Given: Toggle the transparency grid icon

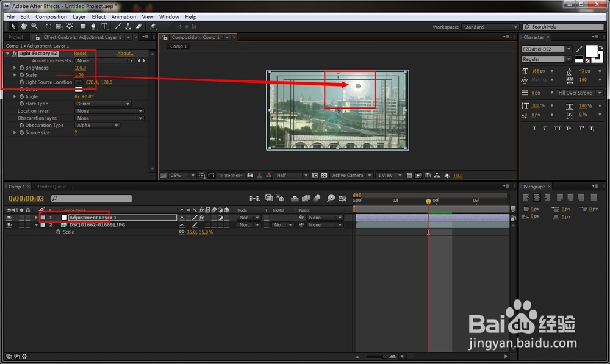Looking at the screenshot, I should 324,176.
